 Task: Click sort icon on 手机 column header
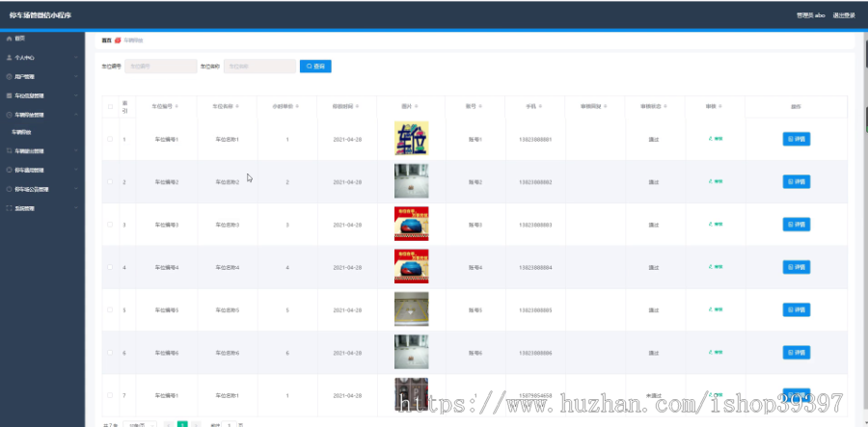(x=540, y=106)
